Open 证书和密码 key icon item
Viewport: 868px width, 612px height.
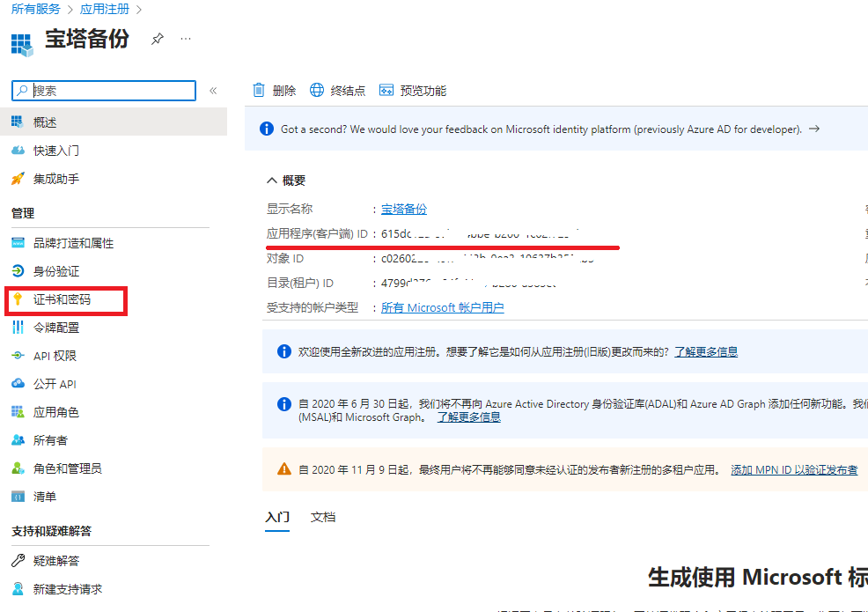pos(18,299)
